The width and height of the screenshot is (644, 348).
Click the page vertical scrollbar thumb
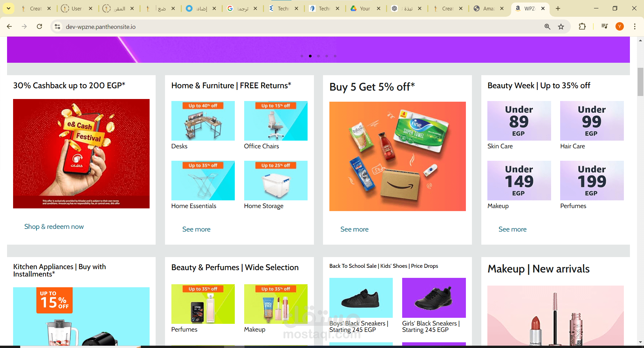point(640,82)
